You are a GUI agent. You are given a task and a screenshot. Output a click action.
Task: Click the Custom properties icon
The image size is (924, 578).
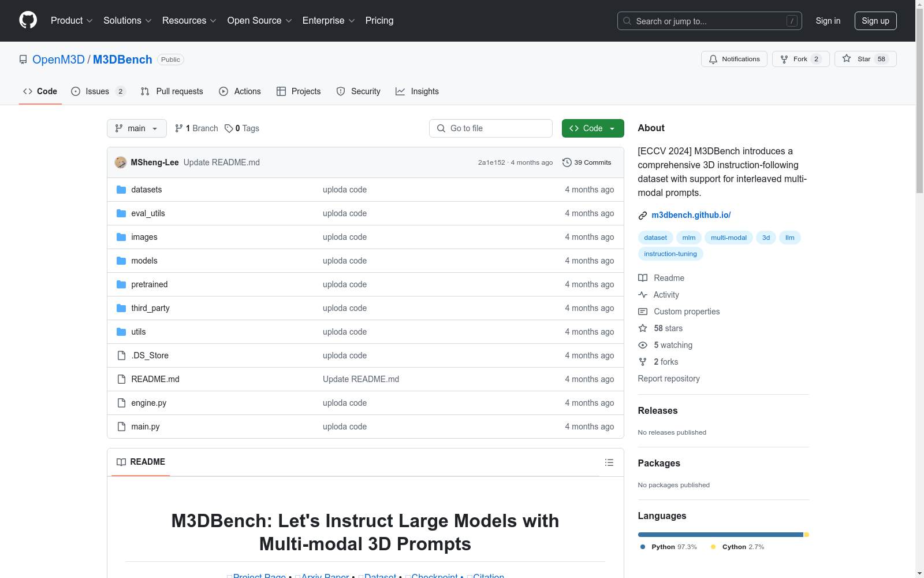click(643, 312)
